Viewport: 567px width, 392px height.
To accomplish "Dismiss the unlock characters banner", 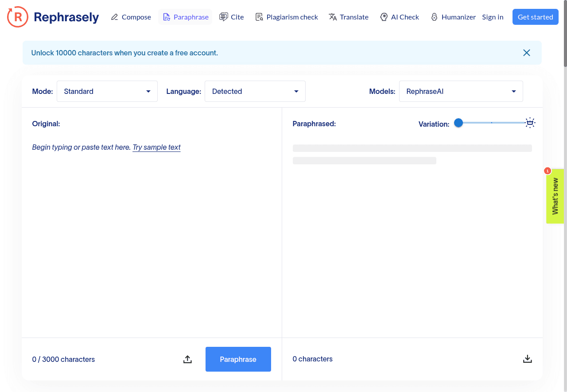I will 526,53.
